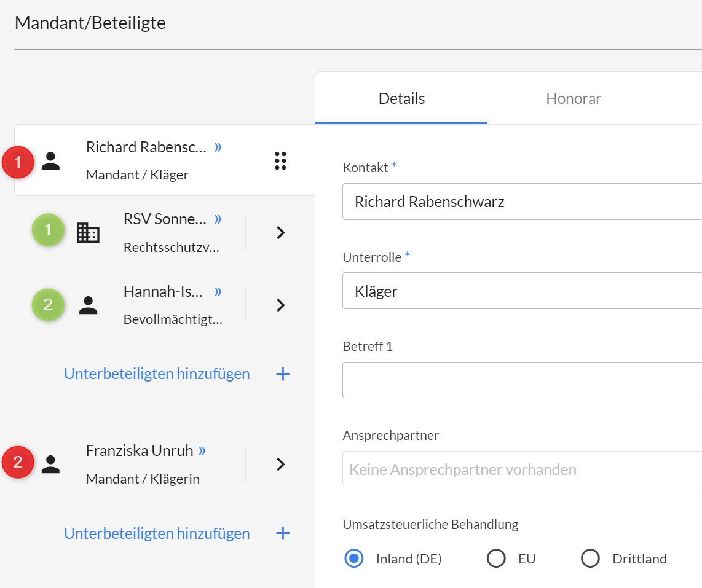Open the double-arrow link next to Hannah-Is...
The width and height of the screenshot is (702, 588).
click(218, 291)
